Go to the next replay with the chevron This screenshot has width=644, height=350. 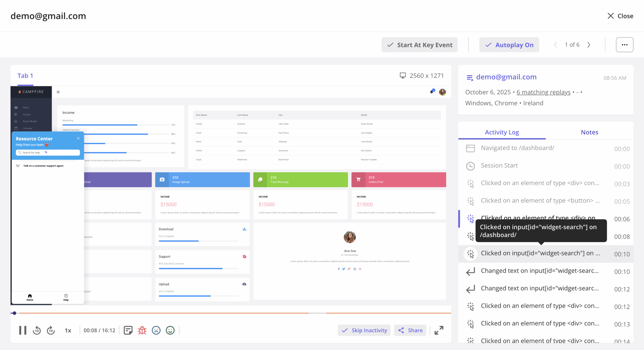click(x=589, y=45)
